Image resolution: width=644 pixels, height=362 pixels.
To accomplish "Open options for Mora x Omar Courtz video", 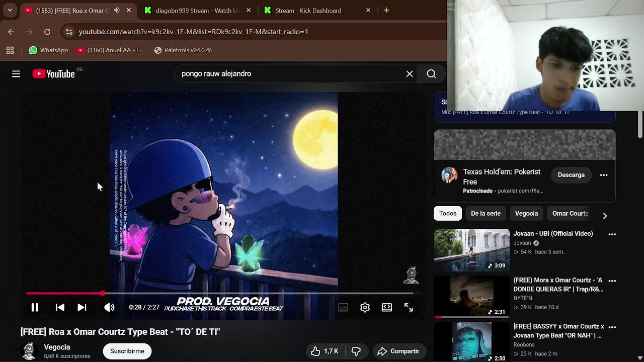I will (x=612, y=281).
